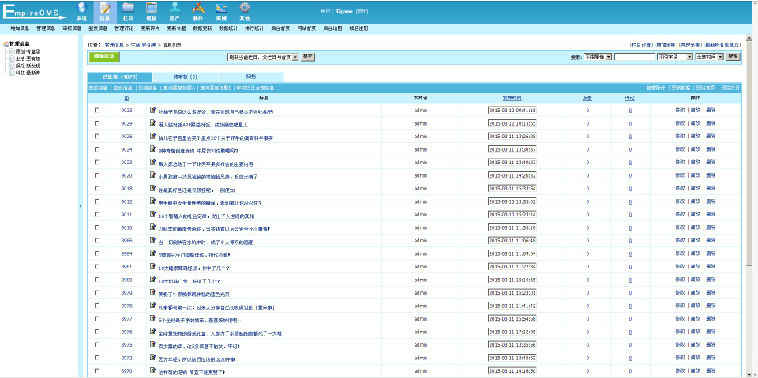Click the article status icon in the fourth table row

tap(153, 149)
